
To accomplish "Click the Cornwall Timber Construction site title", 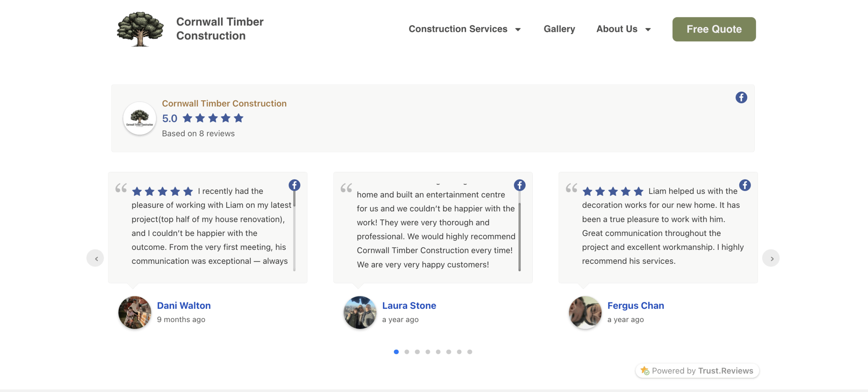I will tap(220, 29).
